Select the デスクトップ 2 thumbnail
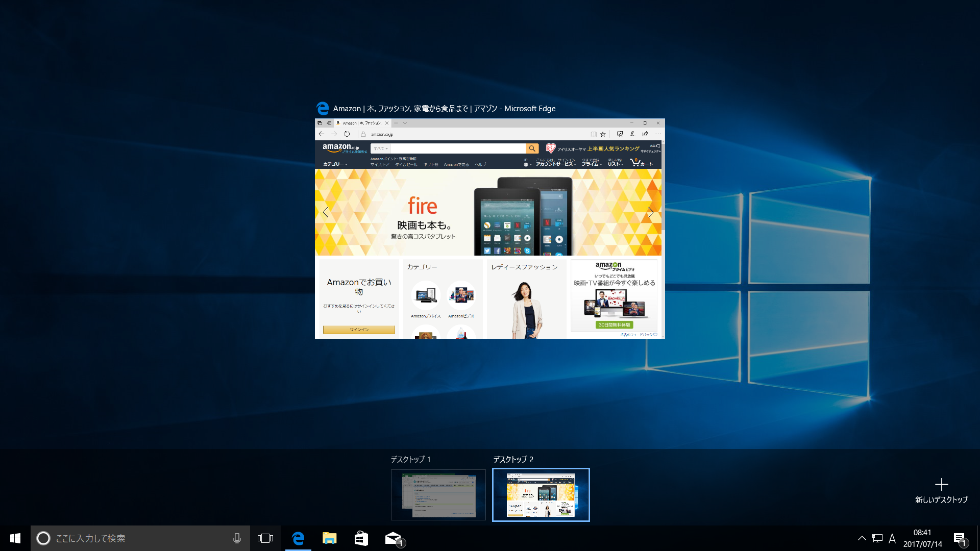Image resolution: width=980 pixels, height=551 pixels. click(x=541, y=494)
